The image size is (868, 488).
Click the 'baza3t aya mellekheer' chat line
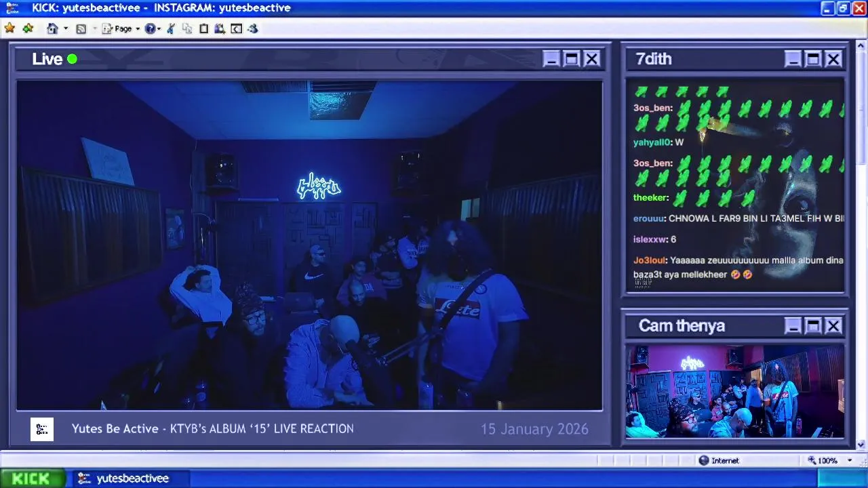click(x=692, y=274)
